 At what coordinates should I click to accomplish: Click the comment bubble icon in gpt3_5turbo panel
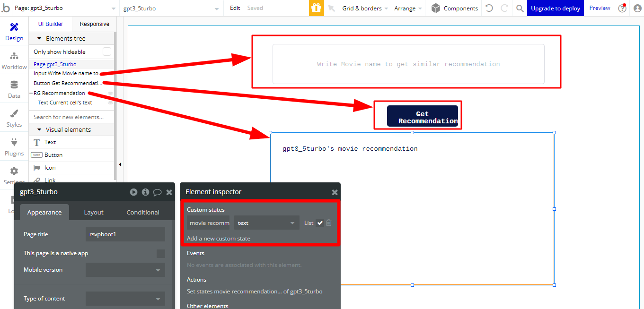(x=158, y=192)
